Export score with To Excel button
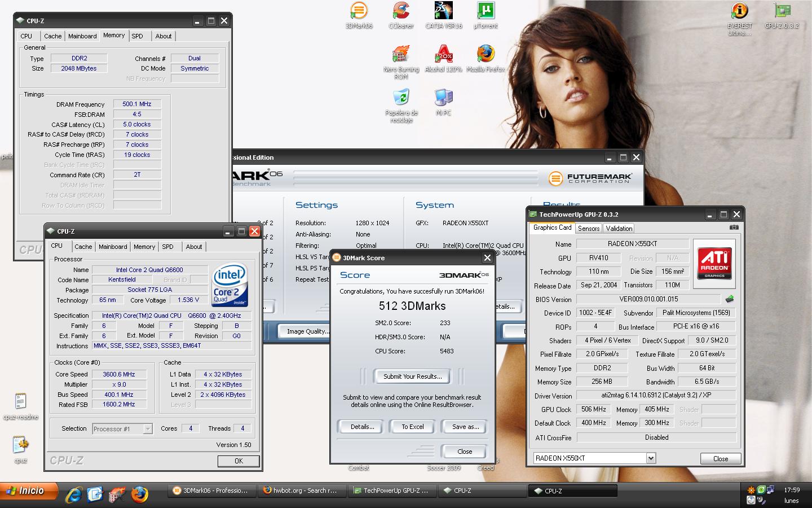This screenshot has height=508, width=812. point(413,427)
